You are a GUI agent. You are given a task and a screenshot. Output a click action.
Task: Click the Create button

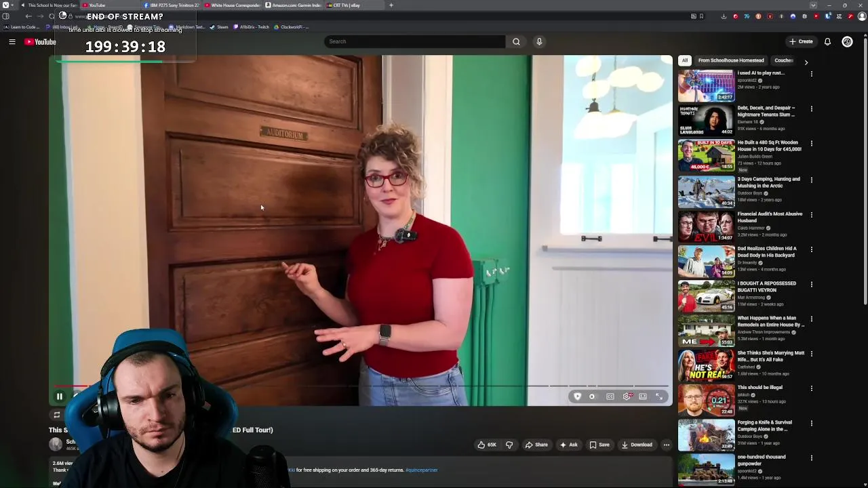[x=801, y=41]
